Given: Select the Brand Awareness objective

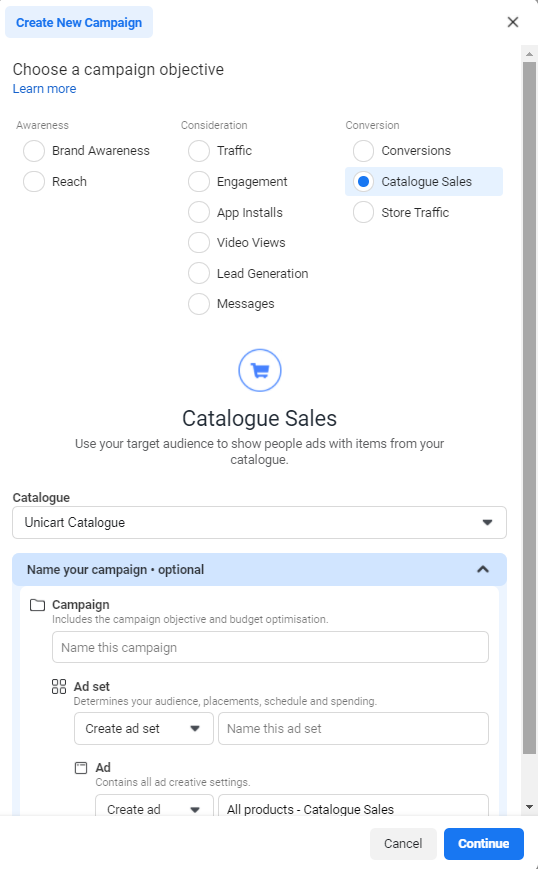Looking at the screenshot, I should point(34,151).
